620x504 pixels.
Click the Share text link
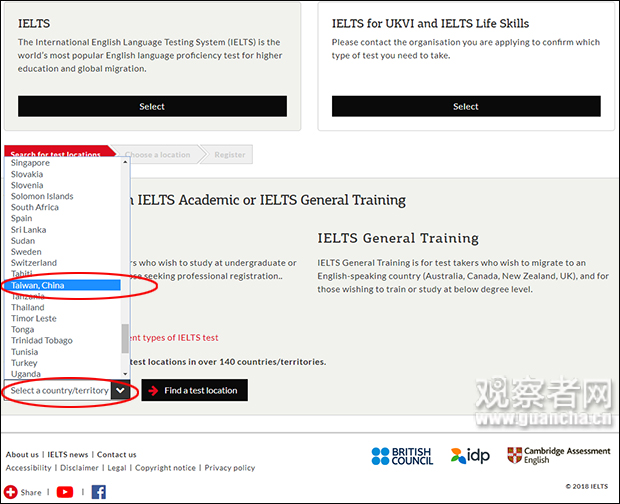click(x=31, y=492)
